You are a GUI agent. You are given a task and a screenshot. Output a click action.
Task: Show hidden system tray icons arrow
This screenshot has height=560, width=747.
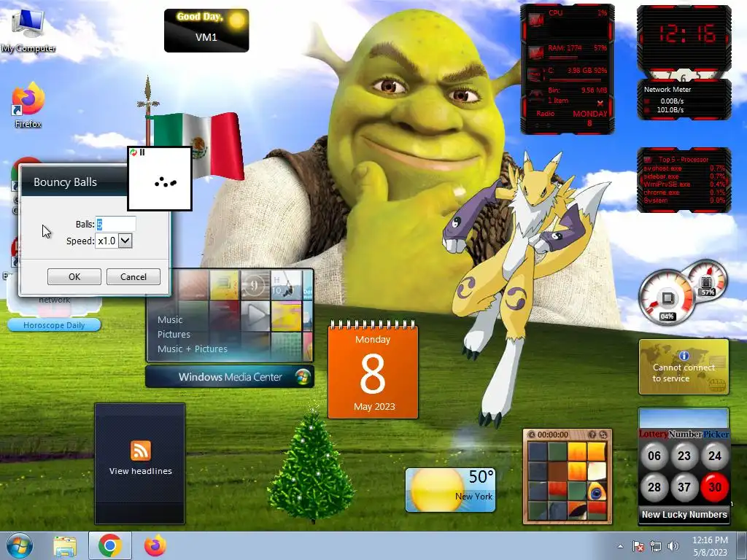point(620,546)
